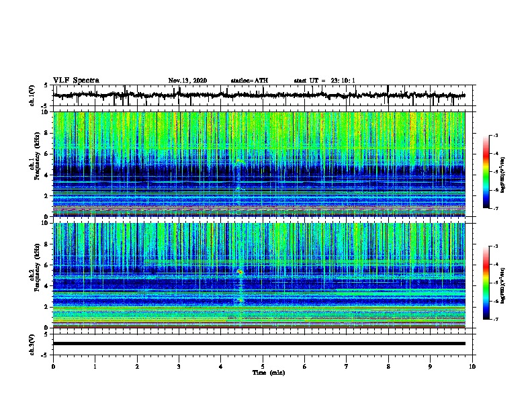Click the ch.2 colorbar "log(PSD)(V²/Hz)" label
Viewport: 532px width, 411px height.
(x=503, y=285)
